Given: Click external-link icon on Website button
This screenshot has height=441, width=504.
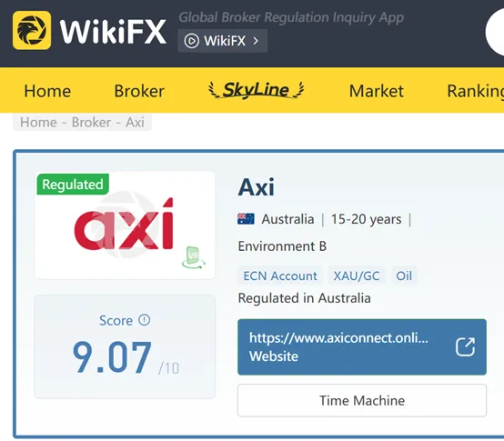Looking at the screenshot, I should tap(465, 347).
